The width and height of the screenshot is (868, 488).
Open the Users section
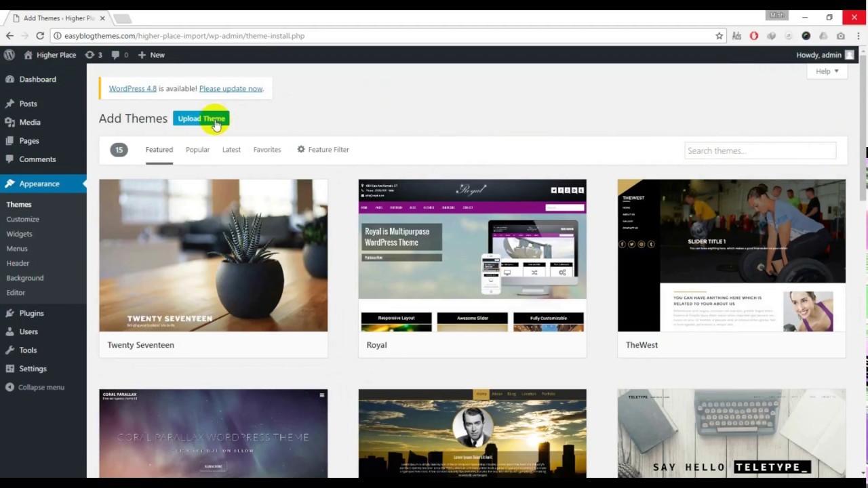click(x=28, y=331)
